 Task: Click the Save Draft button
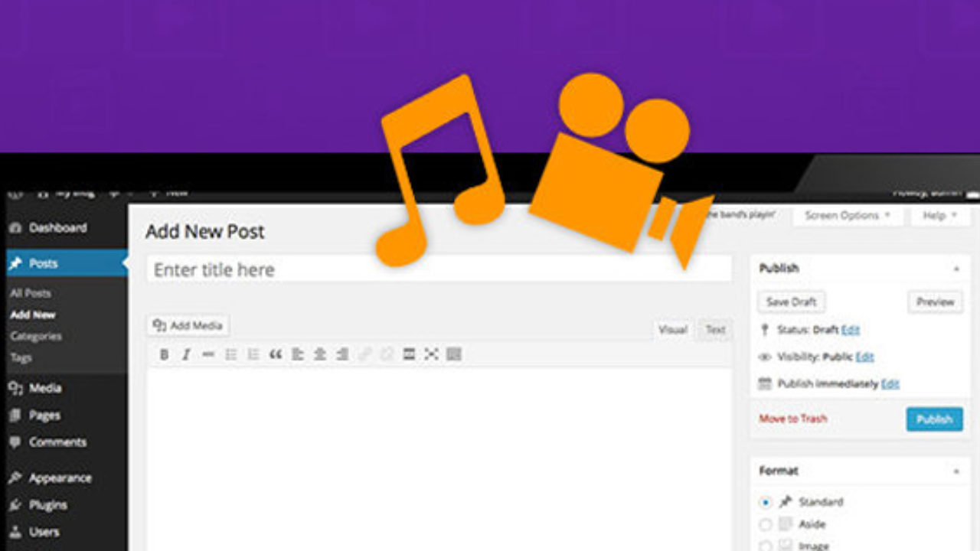792,302
